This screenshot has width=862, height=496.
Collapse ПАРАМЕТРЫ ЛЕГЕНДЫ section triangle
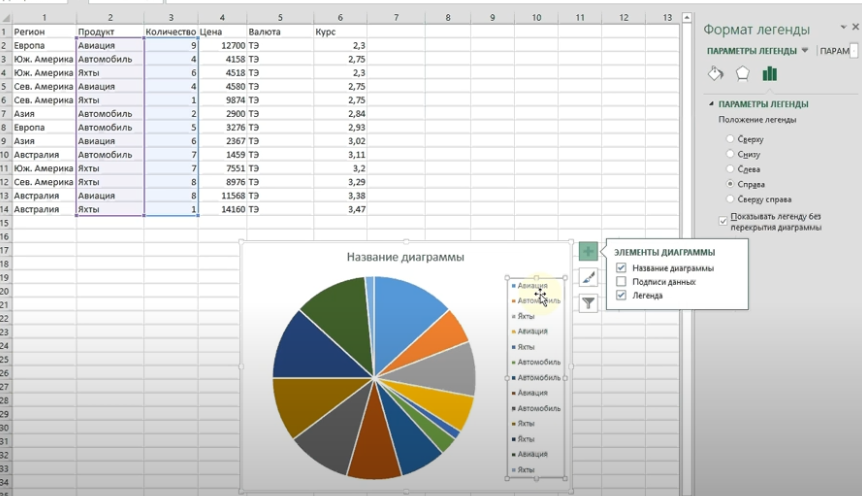711,104
